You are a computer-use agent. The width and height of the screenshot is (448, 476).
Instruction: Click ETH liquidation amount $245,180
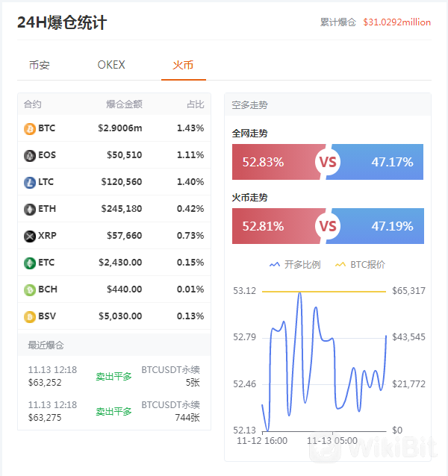click(122, 209)
